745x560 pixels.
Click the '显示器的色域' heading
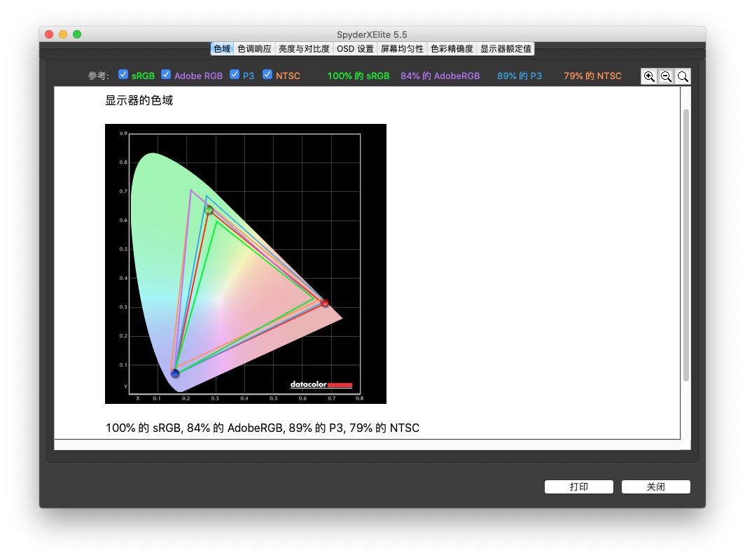point(139,100)
